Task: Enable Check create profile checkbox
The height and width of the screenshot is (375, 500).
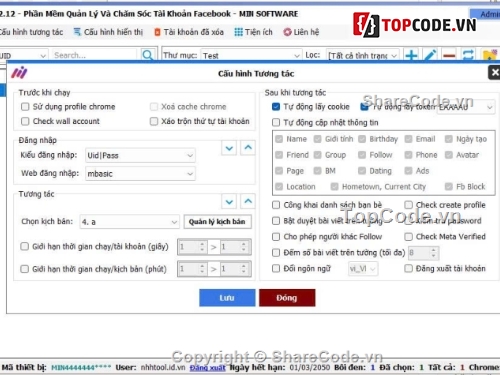Action: pyautogui.click(x=408, y=205)
